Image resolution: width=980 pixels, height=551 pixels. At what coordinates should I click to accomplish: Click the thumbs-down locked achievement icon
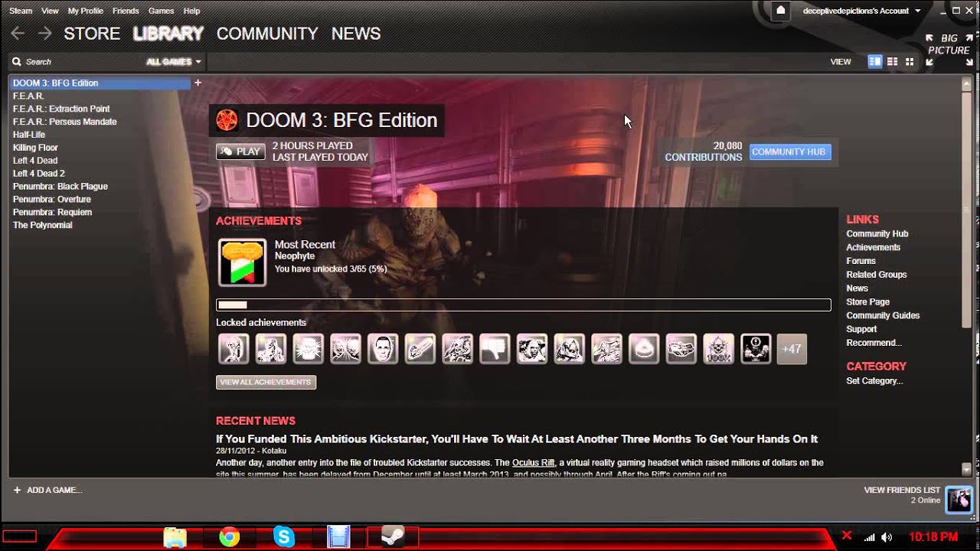pos(495,349)
